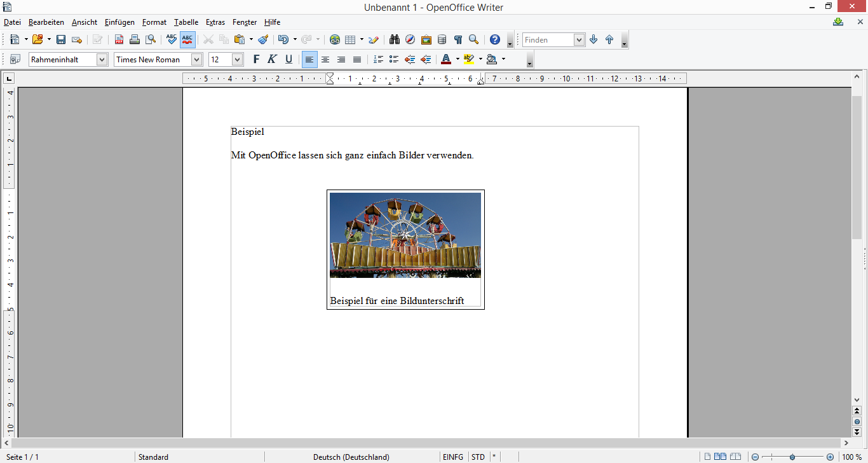Click the zoom slider in status bar

(792, 457)
